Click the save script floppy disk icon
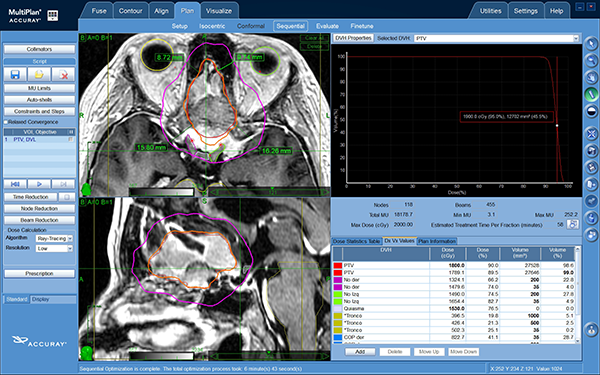 coord(15,74)
